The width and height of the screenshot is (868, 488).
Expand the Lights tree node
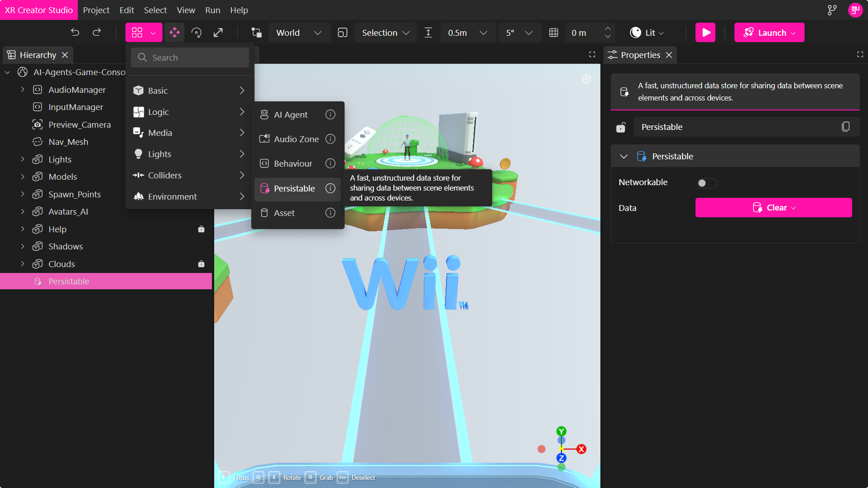click(23, 159)
